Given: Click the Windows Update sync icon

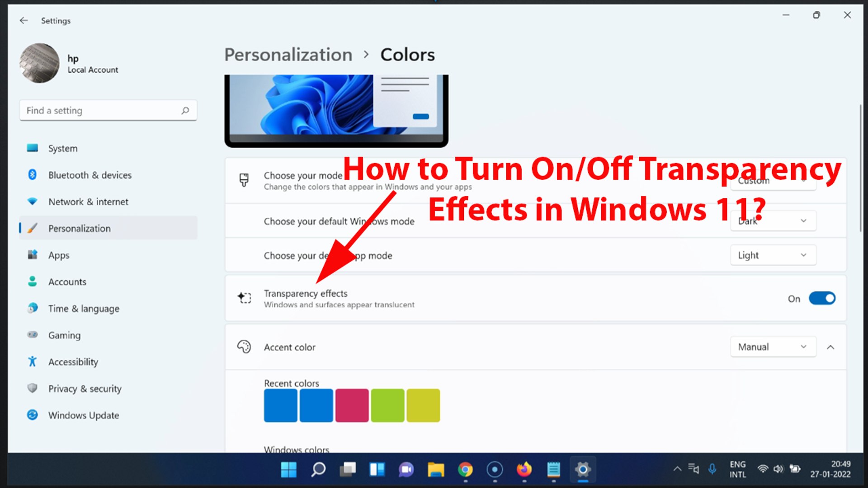Looking at the screenshot, I should (32, 415).
